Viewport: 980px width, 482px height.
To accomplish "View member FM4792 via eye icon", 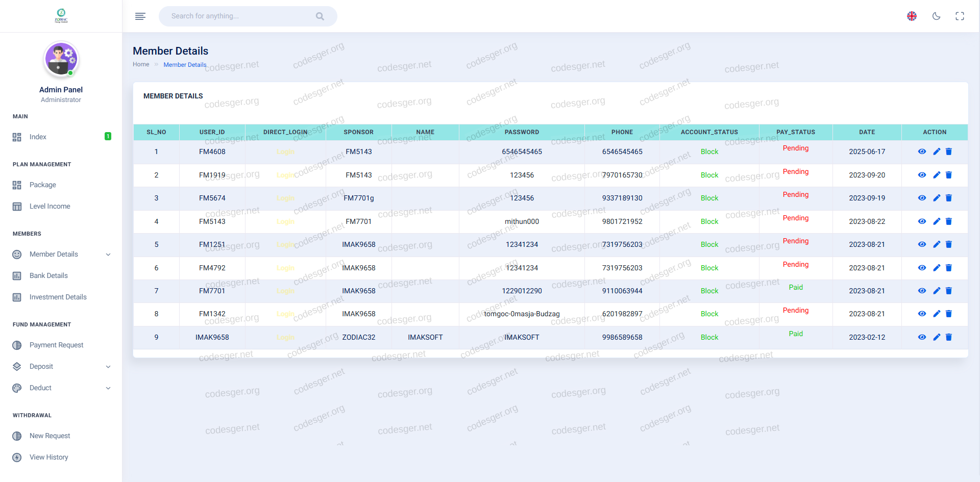I will [922, 268].
